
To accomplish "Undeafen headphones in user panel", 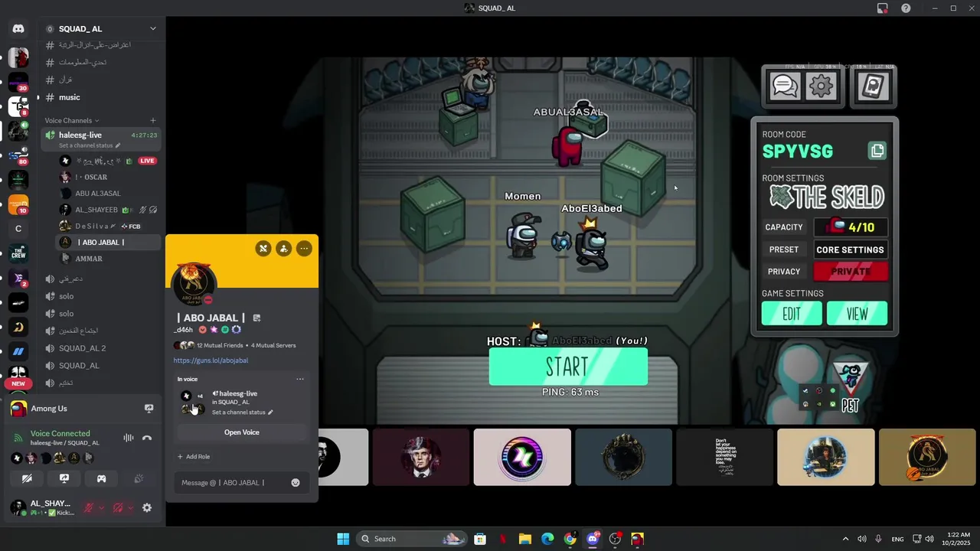I will coord(118,507).
